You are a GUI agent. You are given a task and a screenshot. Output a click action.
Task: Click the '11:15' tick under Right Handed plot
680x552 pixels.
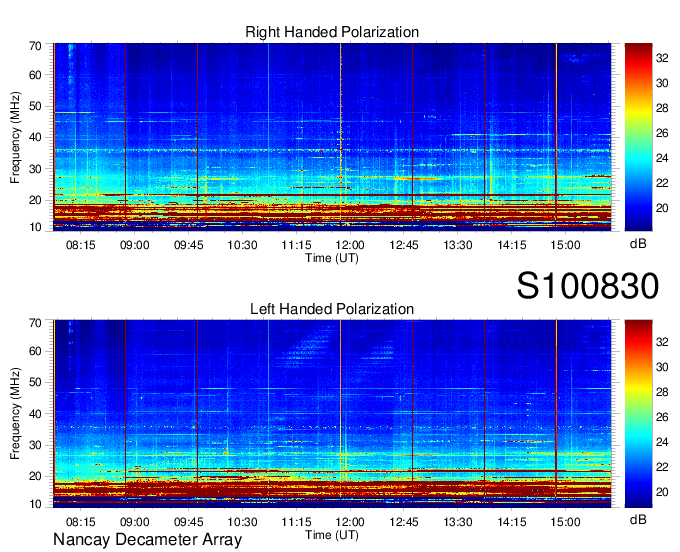(296, 245)
